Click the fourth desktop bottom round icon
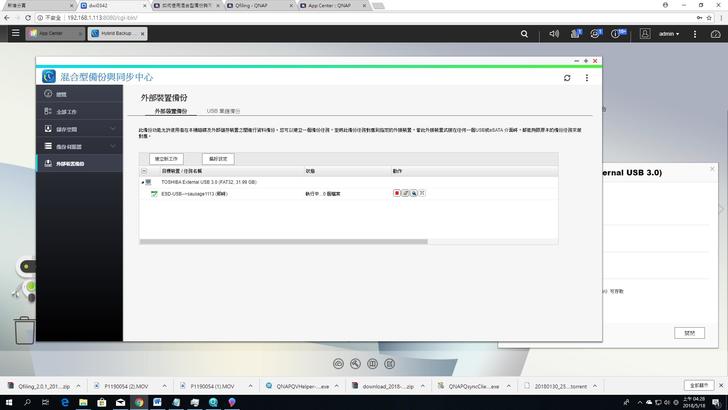 (390, 364)
